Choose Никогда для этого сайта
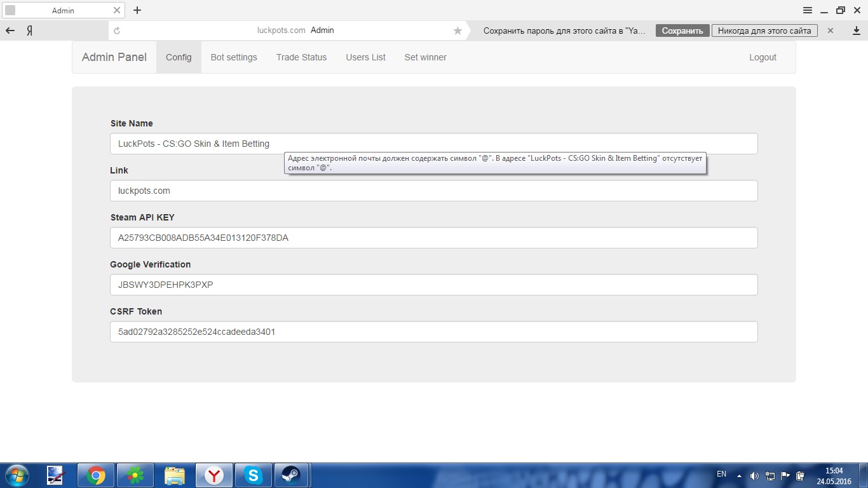Viewport: 868px width, 488px height. pos(764,30)
